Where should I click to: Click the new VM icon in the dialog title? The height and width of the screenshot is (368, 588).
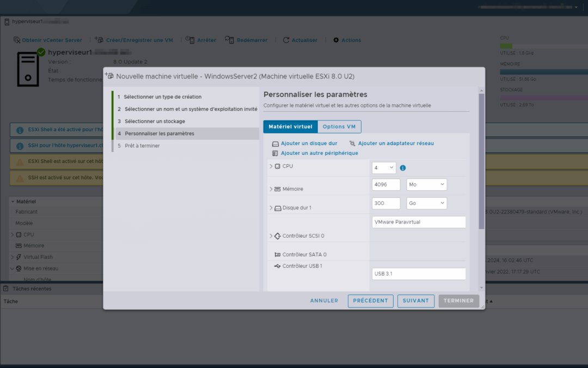click(109, 75)
